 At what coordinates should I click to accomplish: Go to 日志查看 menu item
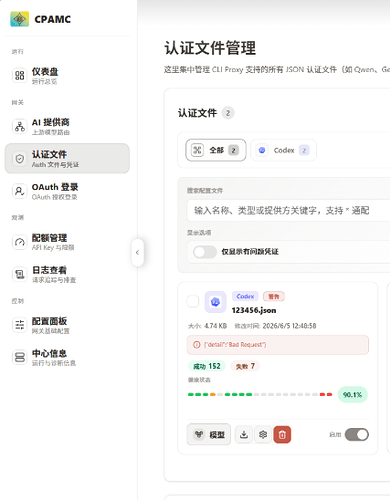[67, 274]
